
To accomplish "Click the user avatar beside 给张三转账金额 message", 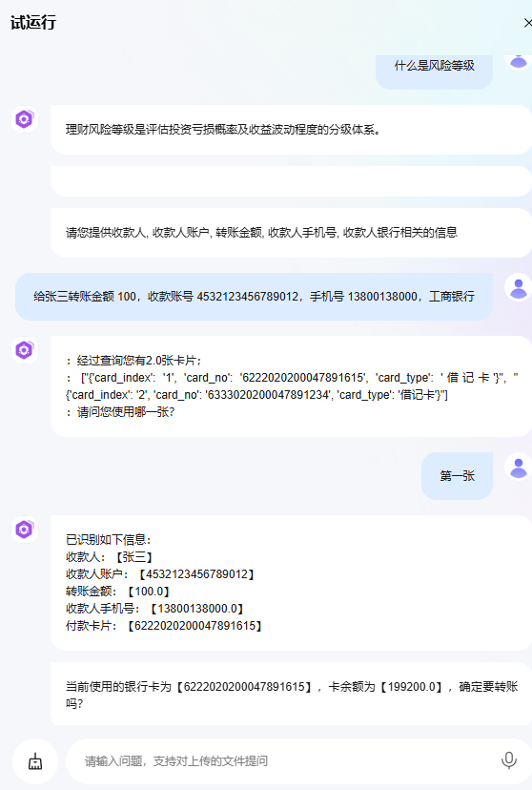I will [x=519, y=287].
